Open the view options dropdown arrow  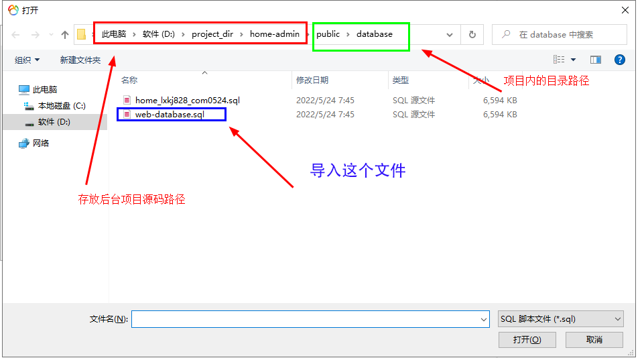tap(574, 60)
